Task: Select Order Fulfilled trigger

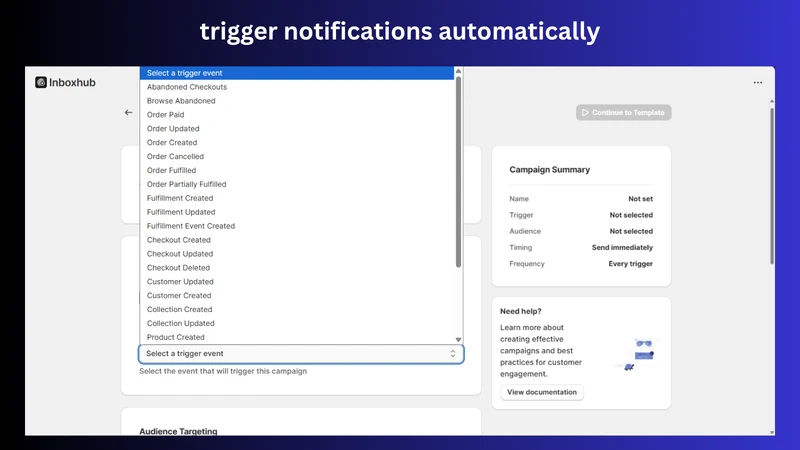Action: (x=297, y=170)
